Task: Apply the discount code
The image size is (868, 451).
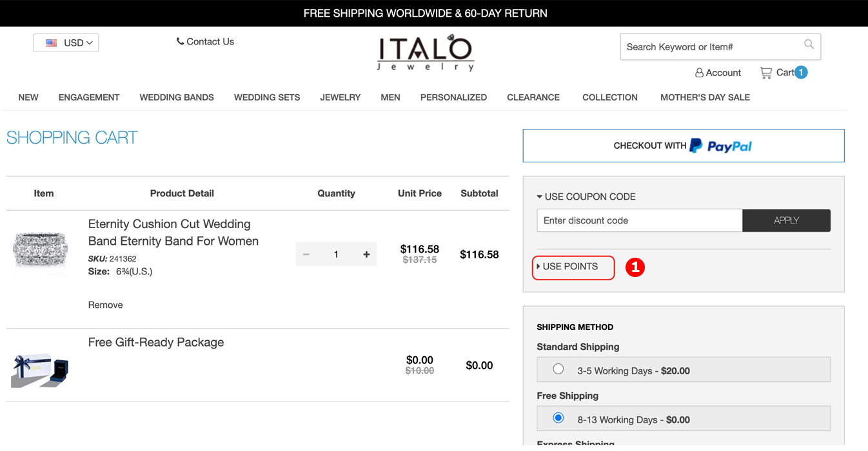Action: (786, 220)
